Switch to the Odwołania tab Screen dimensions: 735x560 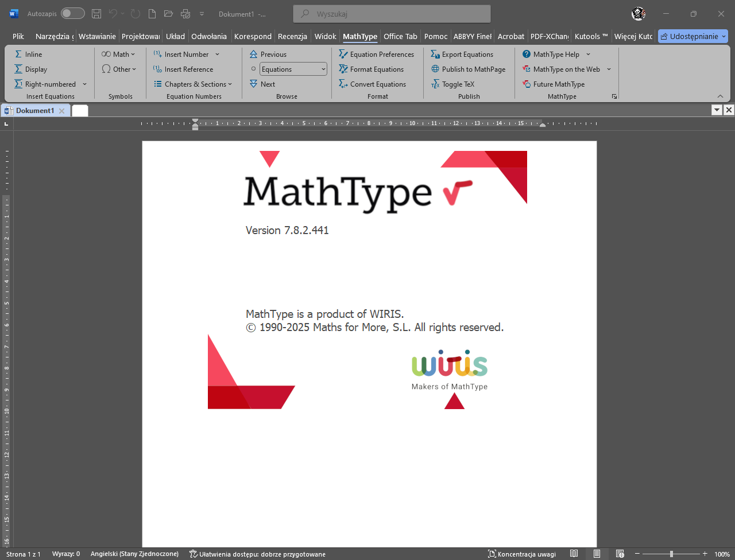point(209,36)
